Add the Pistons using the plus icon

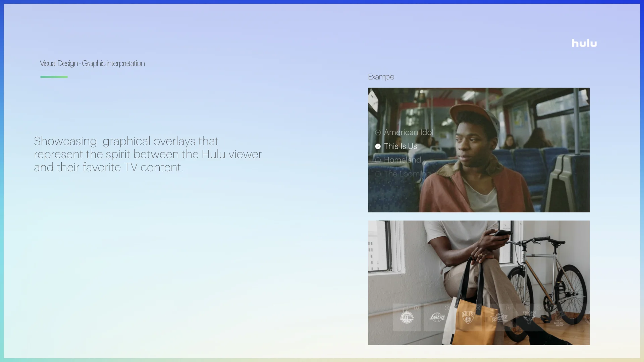pos(416,308)
